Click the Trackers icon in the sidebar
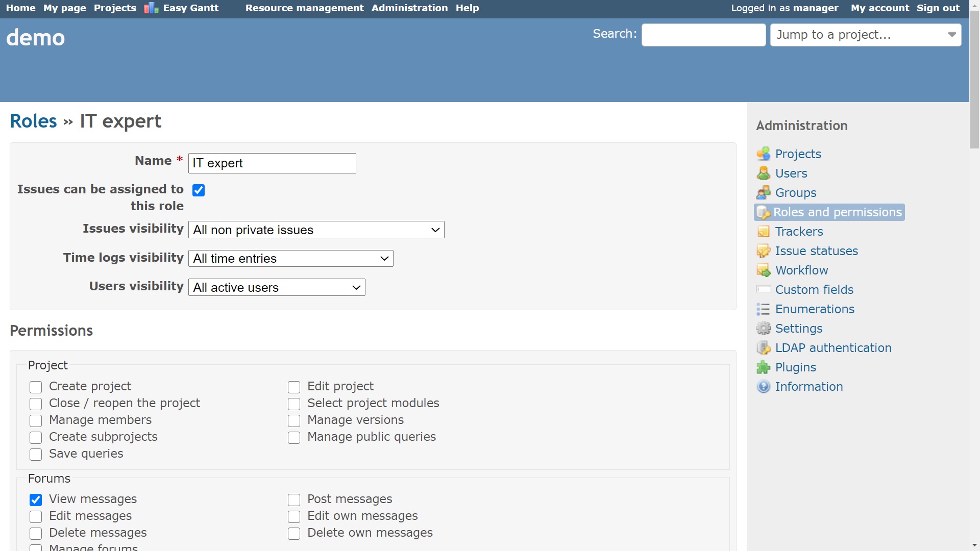Screen dimensions: 980x551 pyautogui.click(x=764, y=231)
